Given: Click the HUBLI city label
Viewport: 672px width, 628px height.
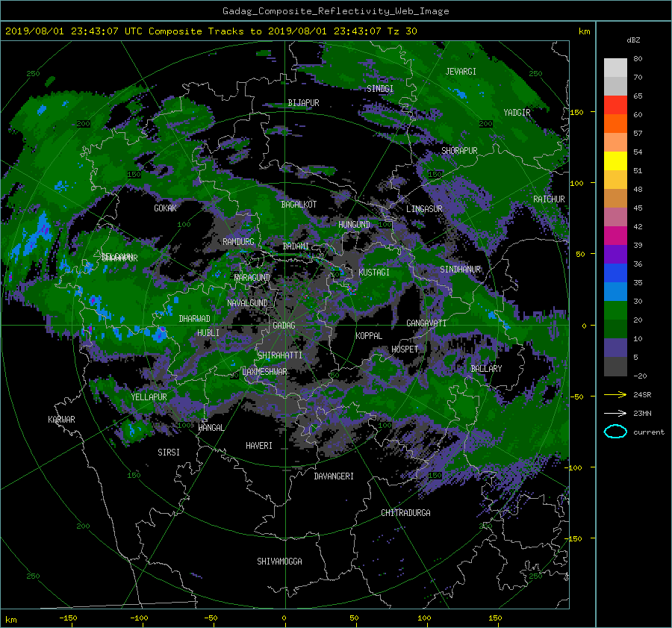Looking at the screenshot, I should [x=208, y=333].
